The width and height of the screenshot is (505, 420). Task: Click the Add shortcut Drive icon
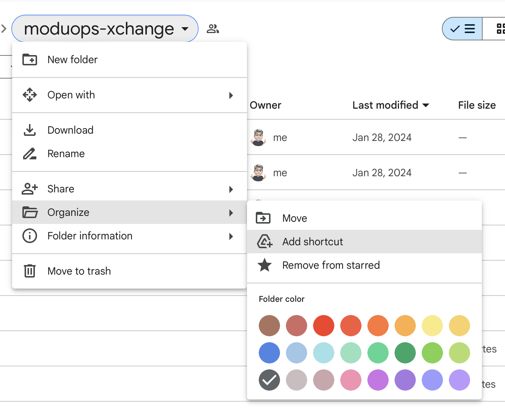point(264,242)
